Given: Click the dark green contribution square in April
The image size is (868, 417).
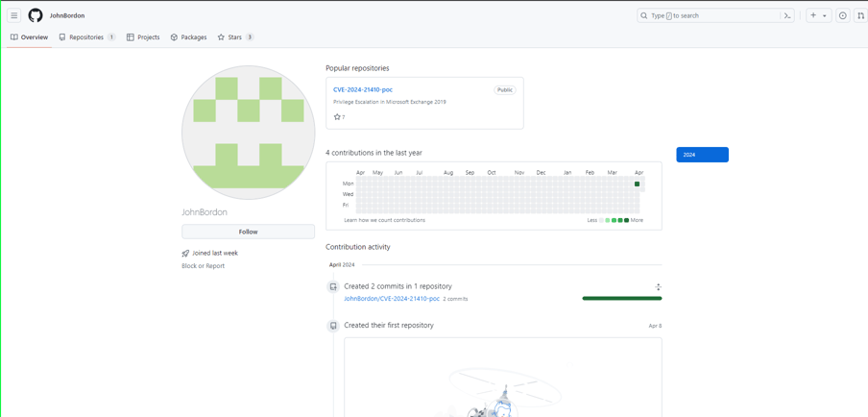Looking at the screenshot, I should click(638, 184).
